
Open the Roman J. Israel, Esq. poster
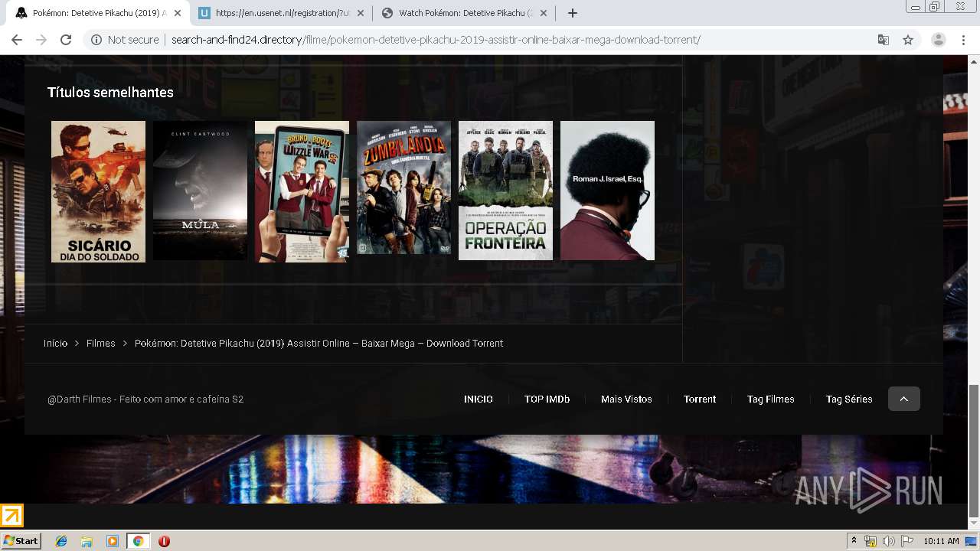[x=607, y=191]
